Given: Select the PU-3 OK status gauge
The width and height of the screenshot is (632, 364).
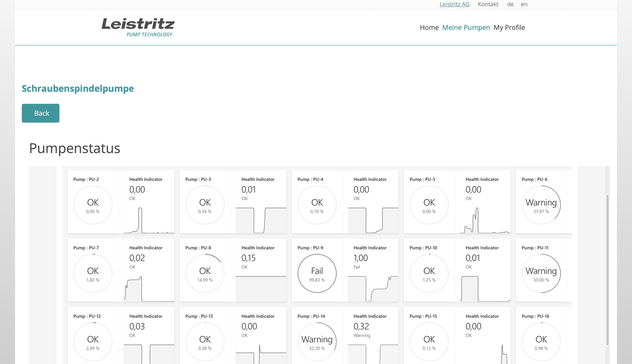Looking at the screenshot, I should click(205, 205).
